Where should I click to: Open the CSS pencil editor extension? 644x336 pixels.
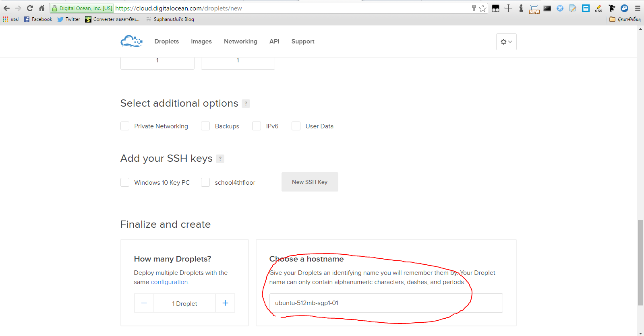coord(598,8)
